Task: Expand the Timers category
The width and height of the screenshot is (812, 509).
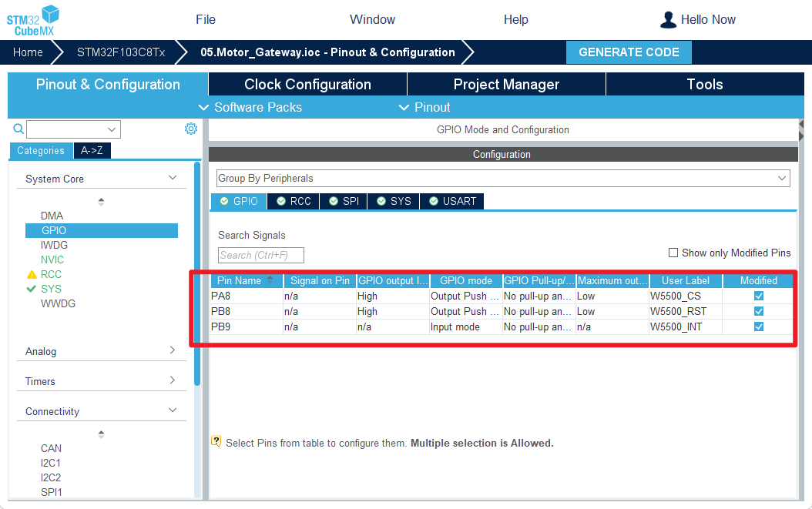Action: coord(101,381)
